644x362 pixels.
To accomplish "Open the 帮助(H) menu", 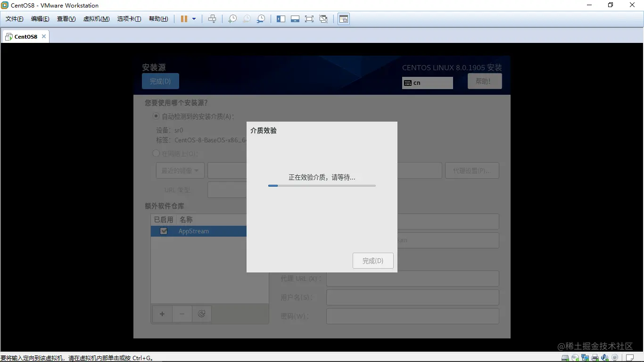I will (x=158, y=19).
